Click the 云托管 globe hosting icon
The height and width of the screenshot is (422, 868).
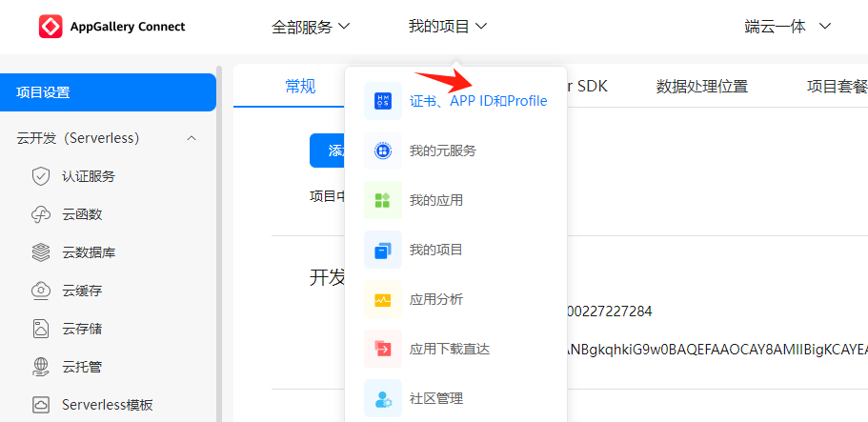pyautogui.click(x=41, y=367)
